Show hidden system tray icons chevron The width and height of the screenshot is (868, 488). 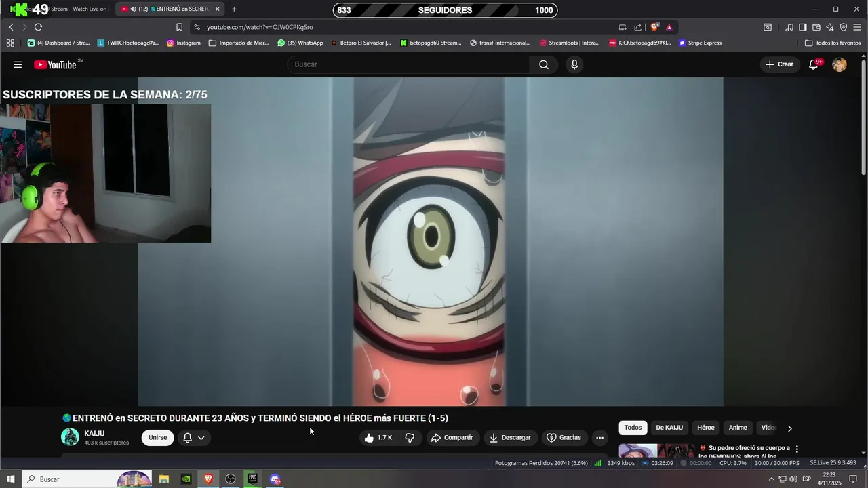click(771, 479)
